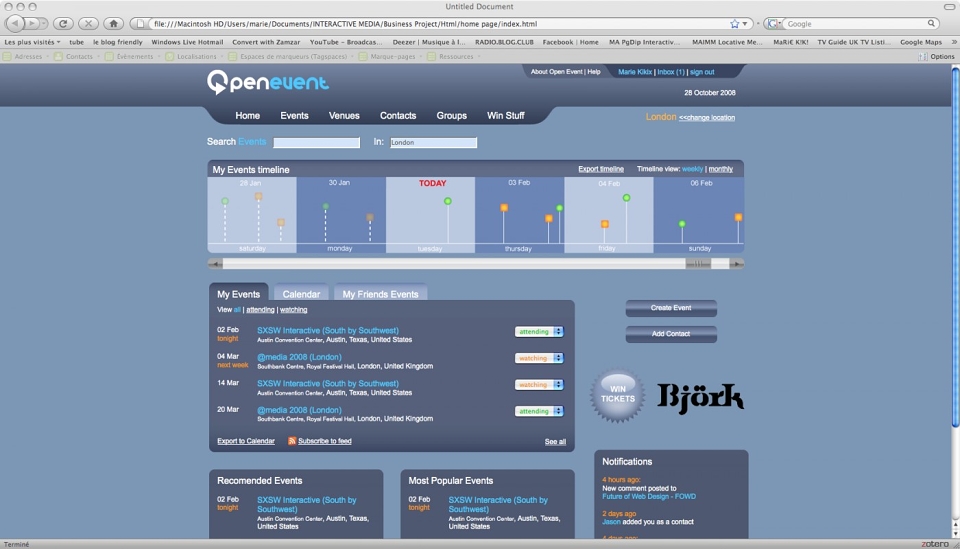Click the Export timeline link
Viewport: 960px width, 549px height.
pyautogui.click(x=601, y=169)
